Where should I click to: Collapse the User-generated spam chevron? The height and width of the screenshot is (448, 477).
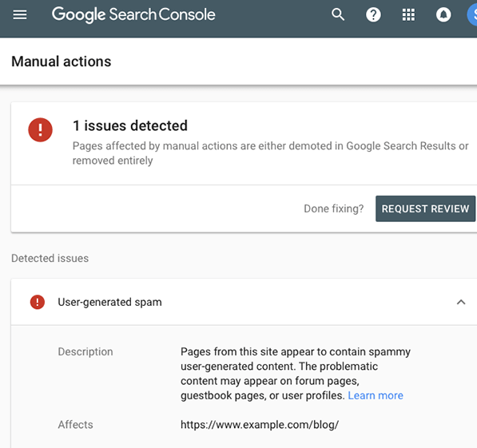tap(461, 302)
